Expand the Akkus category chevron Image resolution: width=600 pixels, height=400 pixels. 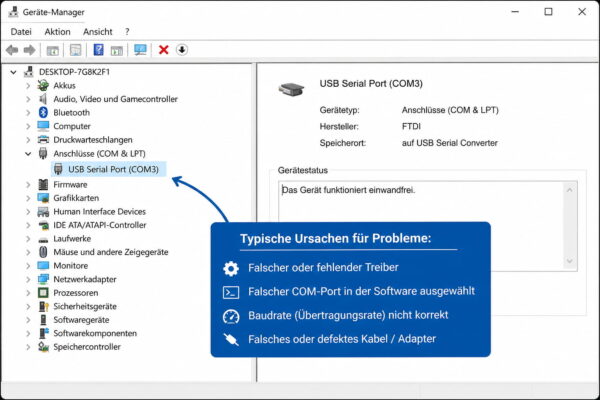28,85
